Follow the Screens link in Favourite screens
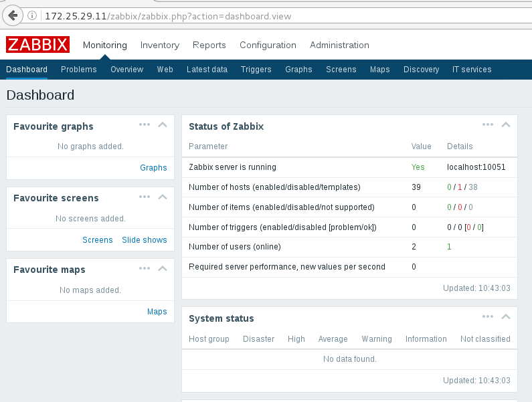 pos(98,240)
